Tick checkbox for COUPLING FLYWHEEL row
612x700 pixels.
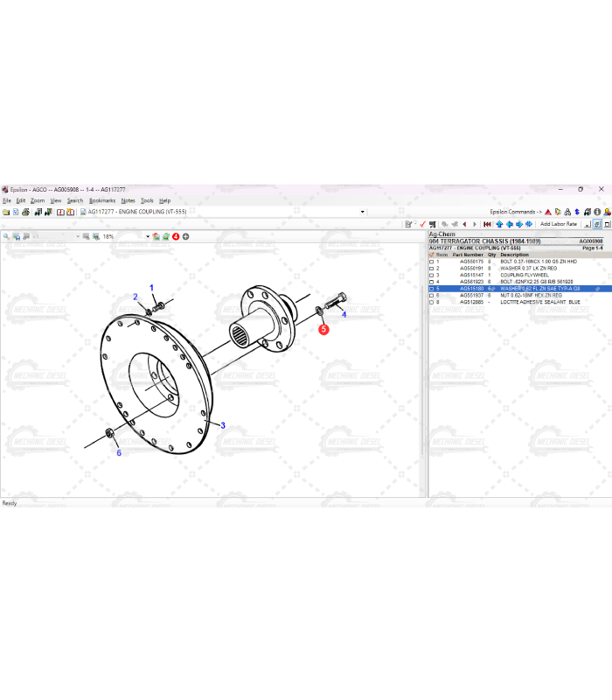[432, 275]
